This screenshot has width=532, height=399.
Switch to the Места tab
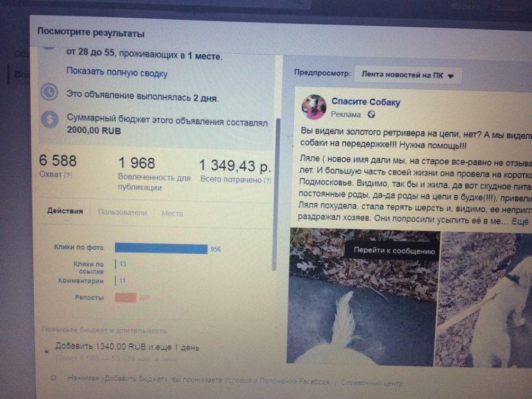(x=172, y=213)
